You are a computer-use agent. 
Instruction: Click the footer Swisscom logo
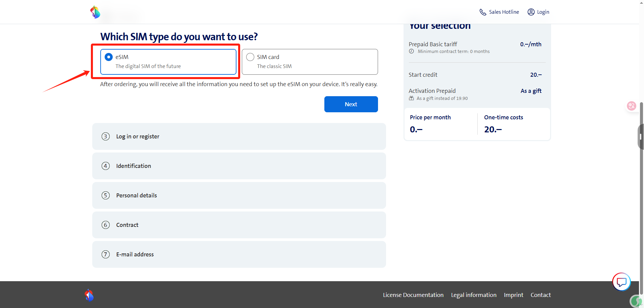point(89,295)
